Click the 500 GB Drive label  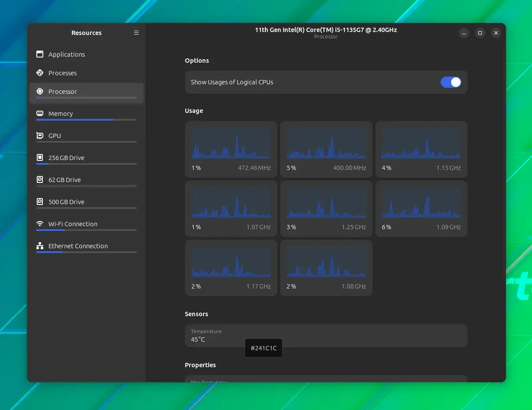coord(66,202)
